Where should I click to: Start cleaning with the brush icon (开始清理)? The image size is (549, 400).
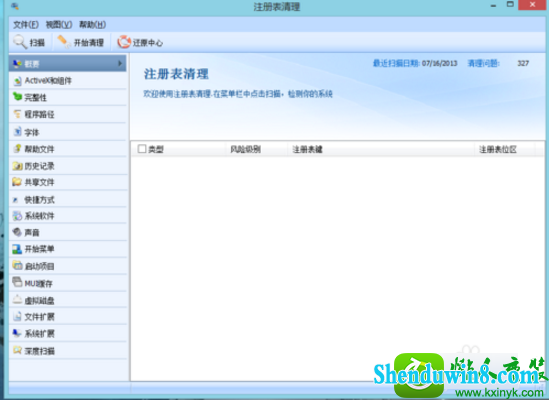click(64, 42)
